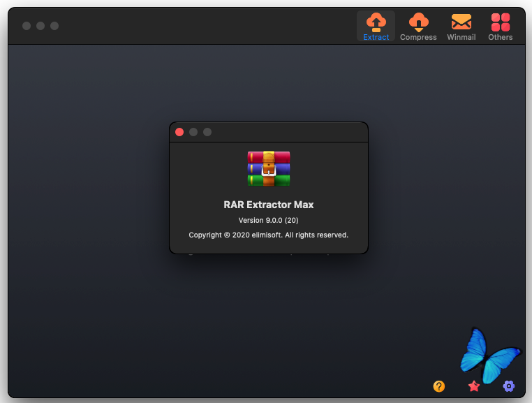
Task: Click the RAR Extractor Max app icon
Action: pos(269,168)
